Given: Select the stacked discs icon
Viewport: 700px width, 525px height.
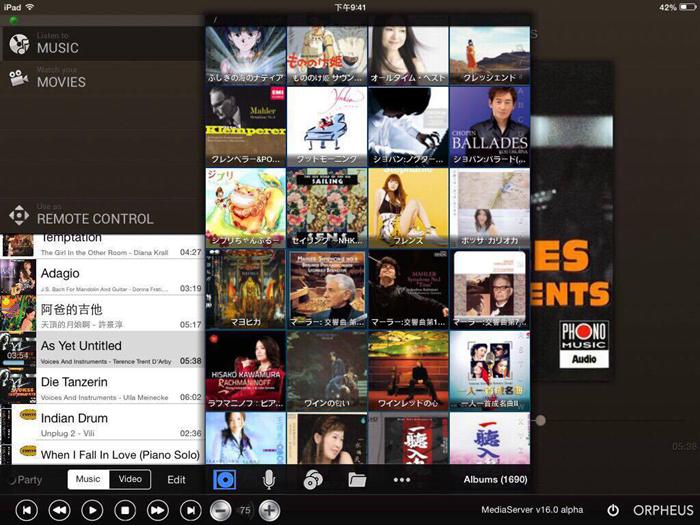Looking at the screenshot, I should coord(313,480).
